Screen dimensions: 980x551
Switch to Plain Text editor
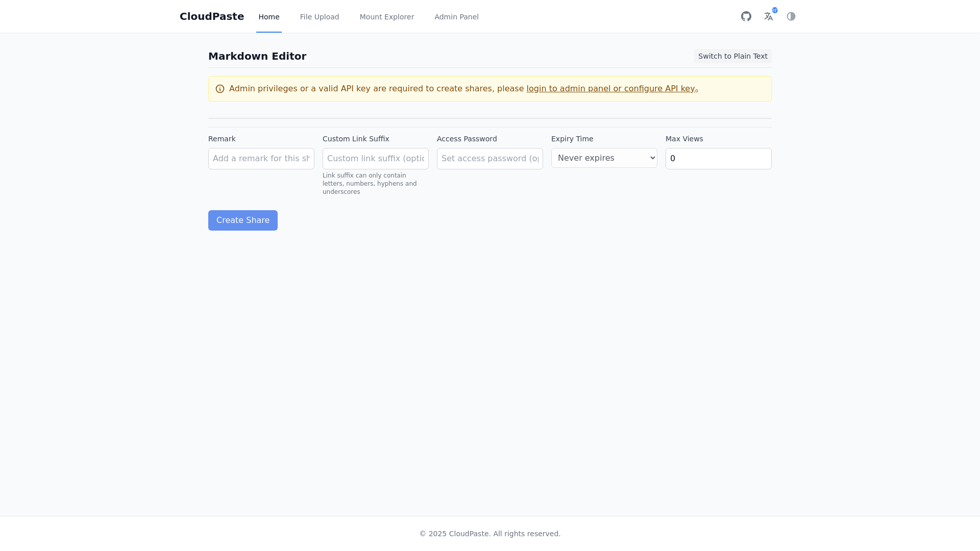tap(733, 56)
